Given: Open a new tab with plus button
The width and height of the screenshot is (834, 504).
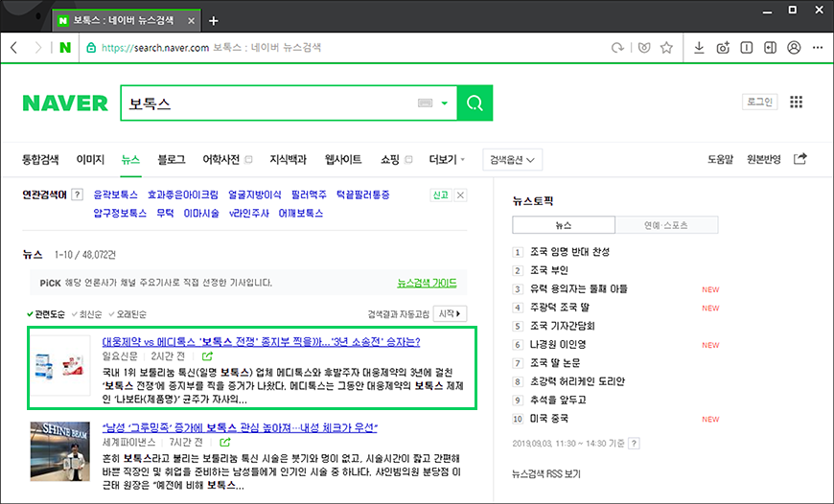Looking at the screenshot, I should click(213, 21).
